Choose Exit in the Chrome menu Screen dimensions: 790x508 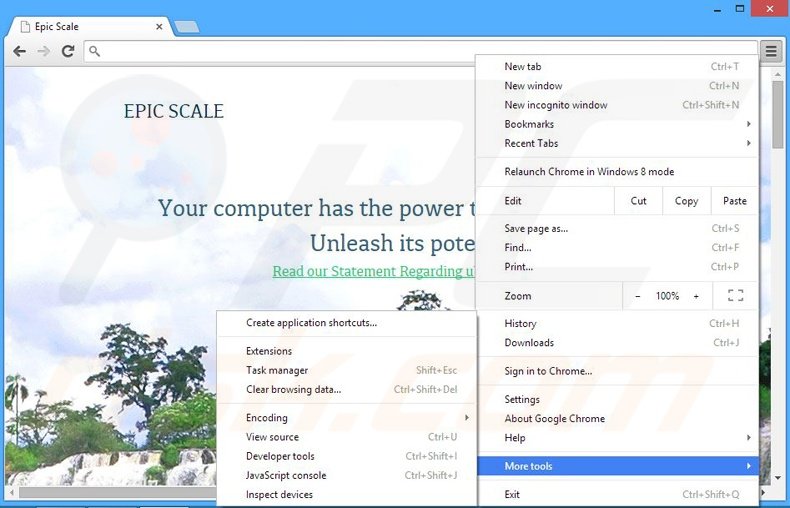(x=617, y=494)
